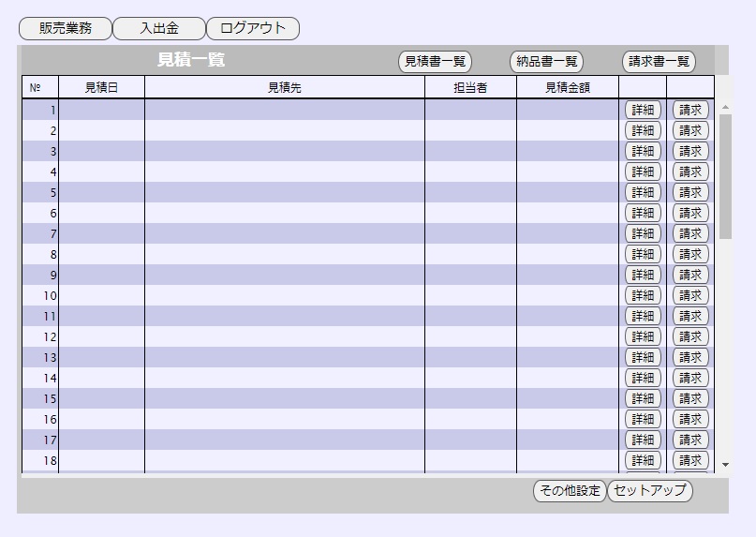Click 請求 for row 2

click(690, 131)
